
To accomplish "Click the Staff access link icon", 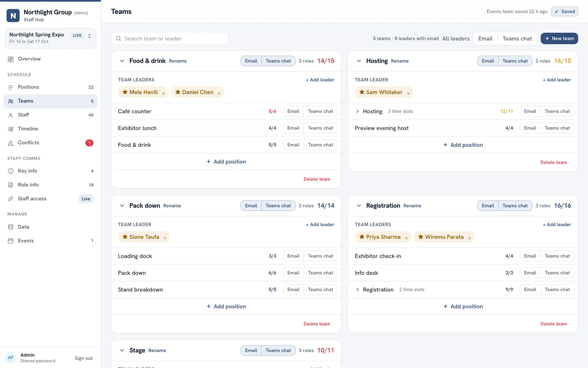I will click(11, 199).
